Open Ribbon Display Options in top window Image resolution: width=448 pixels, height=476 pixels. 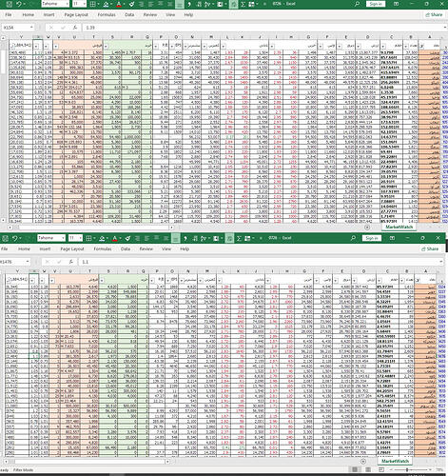[x=397, y=4]
